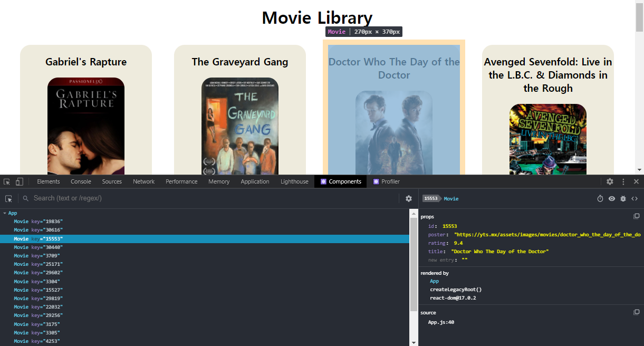Click the App.js:40 source location

[441, 322]
